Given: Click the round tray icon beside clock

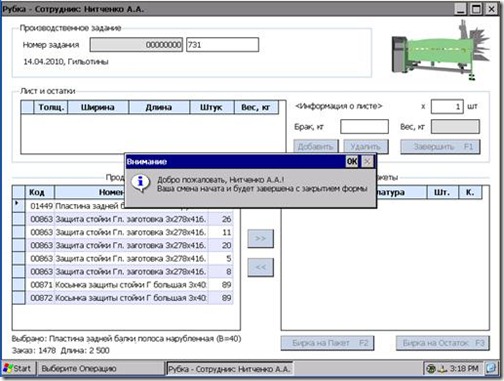Looking at the screenshot, I should (x=431, y=369).
